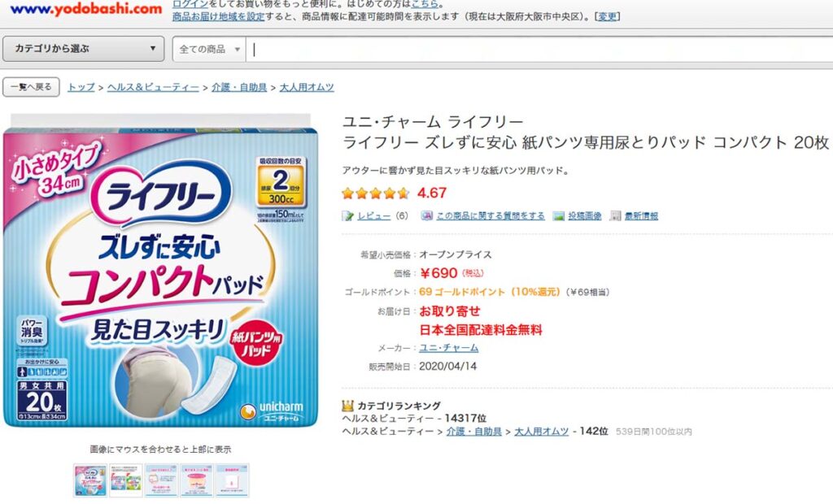Click the category ranking crown icon

tap(347, 405)
